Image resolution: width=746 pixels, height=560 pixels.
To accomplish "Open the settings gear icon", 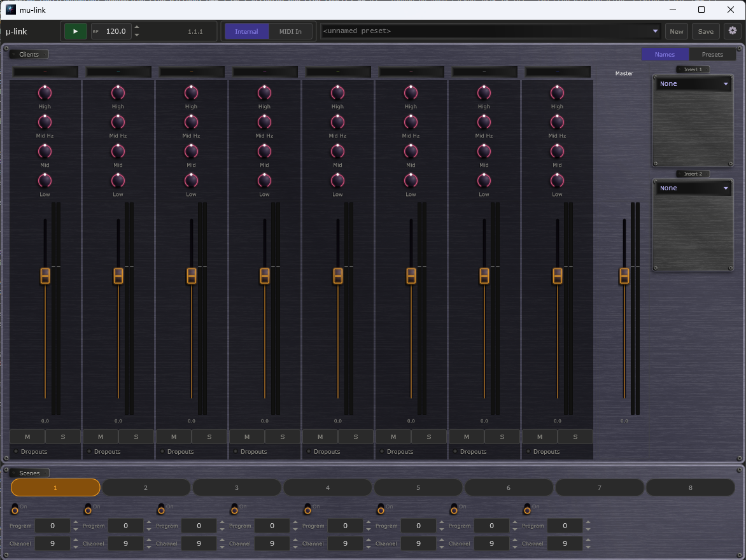I will tap(733, 31).
